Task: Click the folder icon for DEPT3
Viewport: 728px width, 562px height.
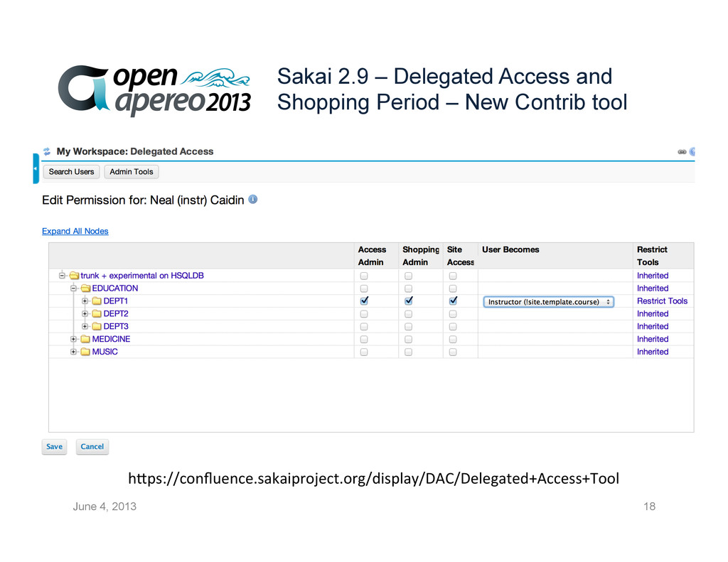Action: coord(97,326)
